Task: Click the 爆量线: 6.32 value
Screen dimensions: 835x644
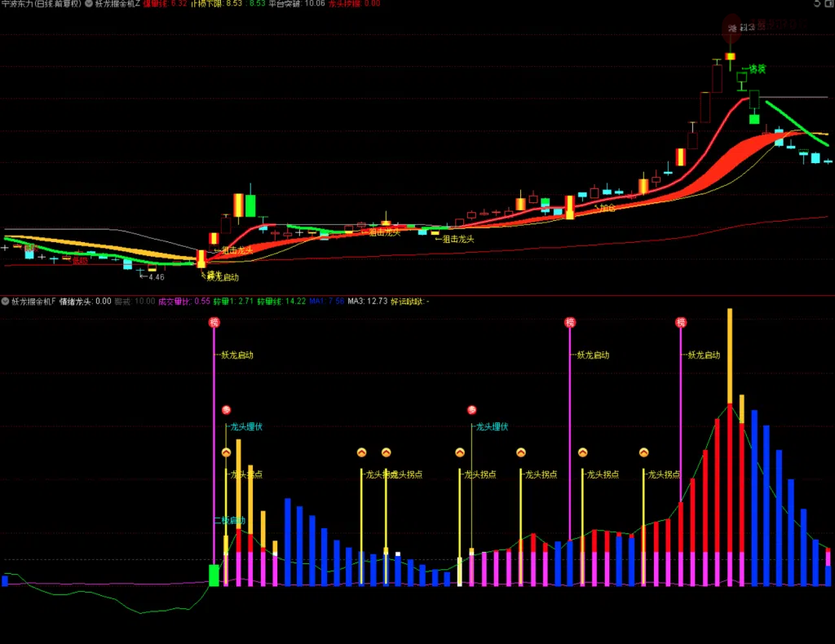Action: [x=165, y=3]
